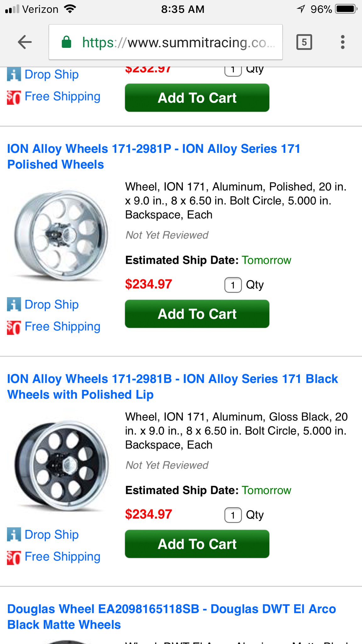Tap the green padlock security icon
Viewport: 362px width, 644px height.
[x=67, y=42]
